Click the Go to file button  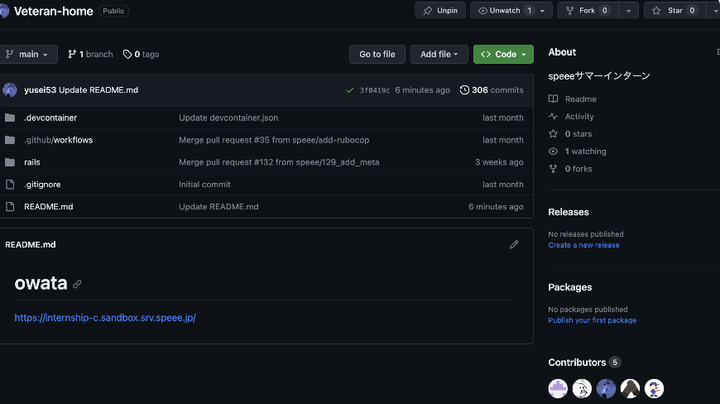377,54
